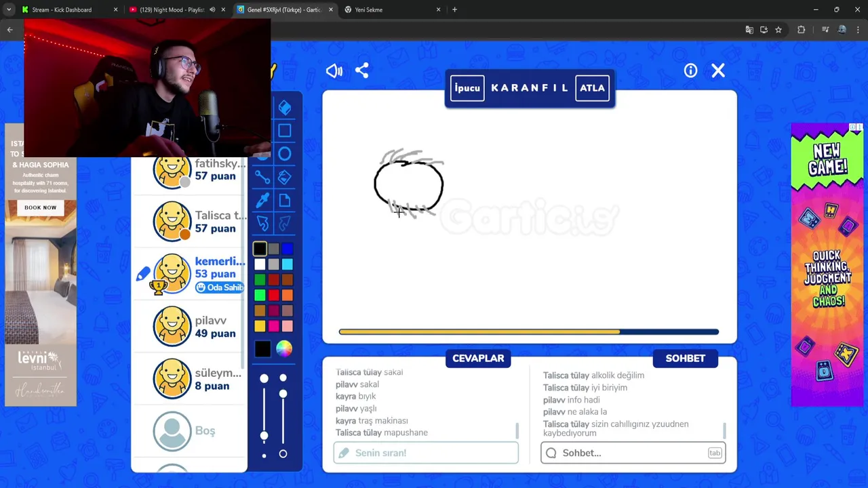Viewport: 868px width, 488px height.
Task: Redo the drawing stroke
Action: tap(285, 223)
